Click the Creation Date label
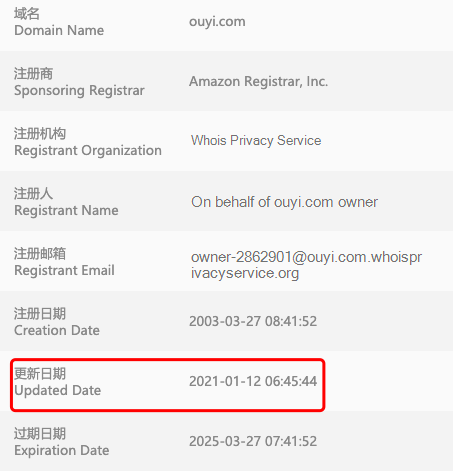Image resolution: width=453 pixels, height=471 pixels. [x=57, y=330]
